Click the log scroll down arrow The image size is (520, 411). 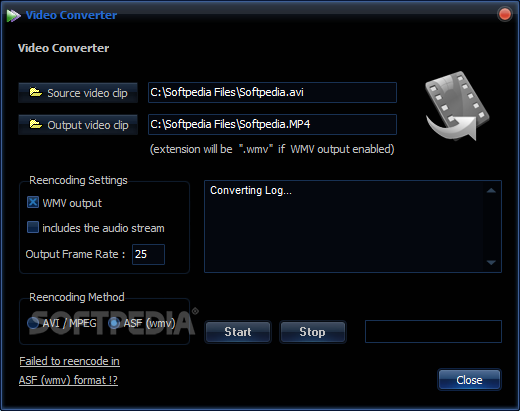coord(491,263)
